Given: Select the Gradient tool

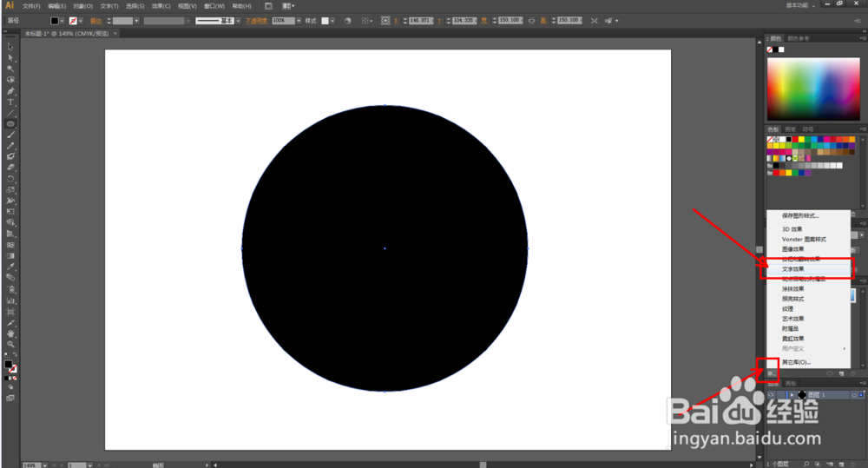Looking at the screenshot, I should pos(10,256).
